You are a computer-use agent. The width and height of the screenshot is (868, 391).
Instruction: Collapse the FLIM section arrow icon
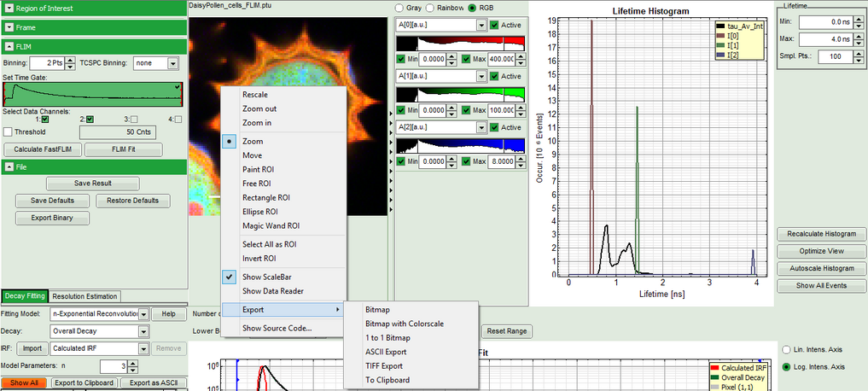tap(9, 46)
